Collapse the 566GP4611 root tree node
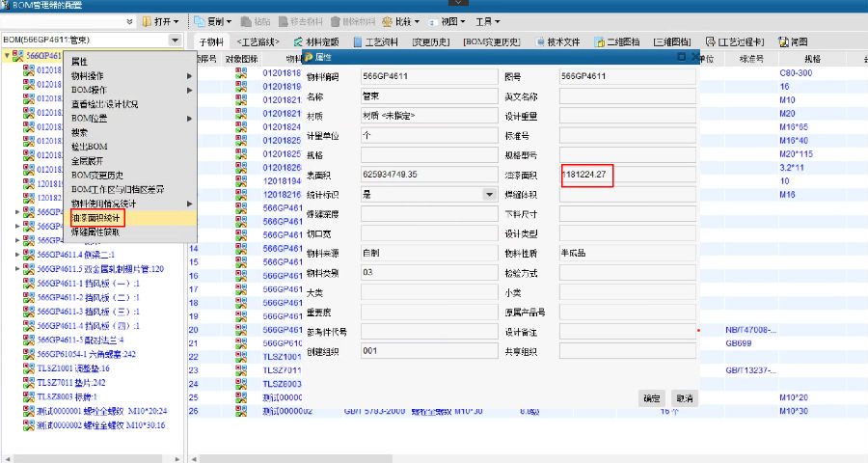The image size is (868, 463). point(8,56)
